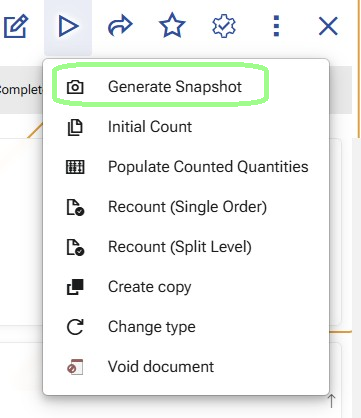361x418 pixels.
Task: Choose Initial Count from the menu
Action: tap(186, 127)
